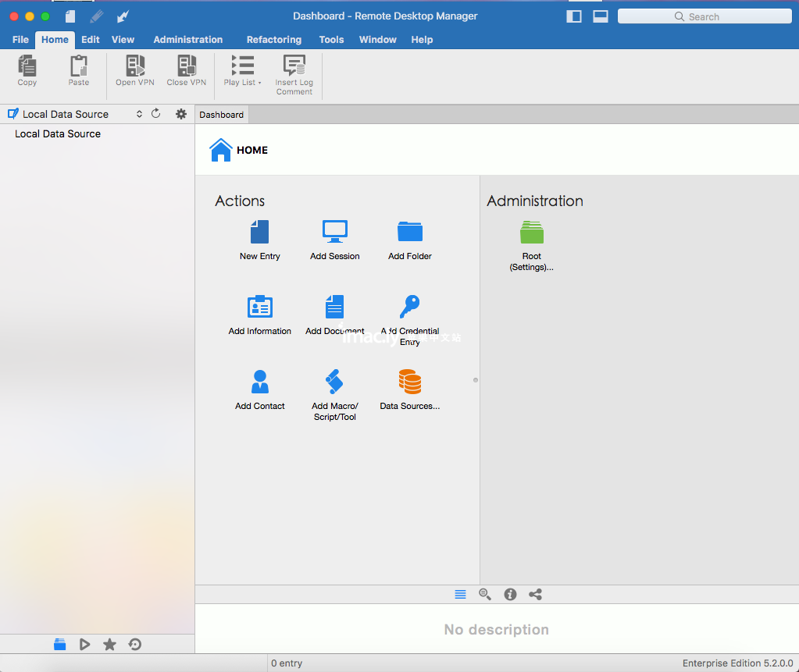Click the Add Document icon
799x672 pixels.
coord(335,307)
